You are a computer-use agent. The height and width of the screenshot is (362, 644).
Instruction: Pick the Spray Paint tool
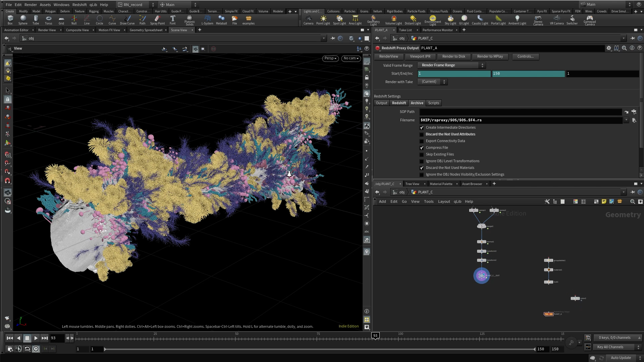pos(157,20)
